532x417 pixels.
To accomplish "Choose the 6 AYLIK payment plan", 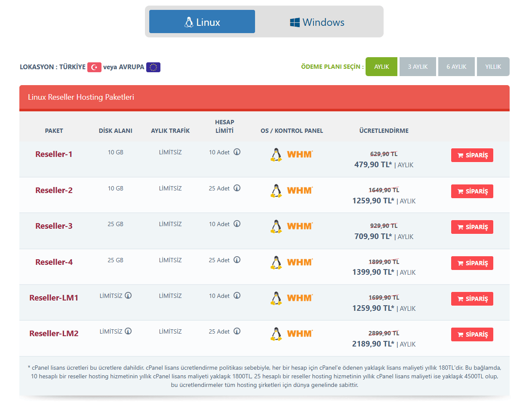I will click(456, 67).
